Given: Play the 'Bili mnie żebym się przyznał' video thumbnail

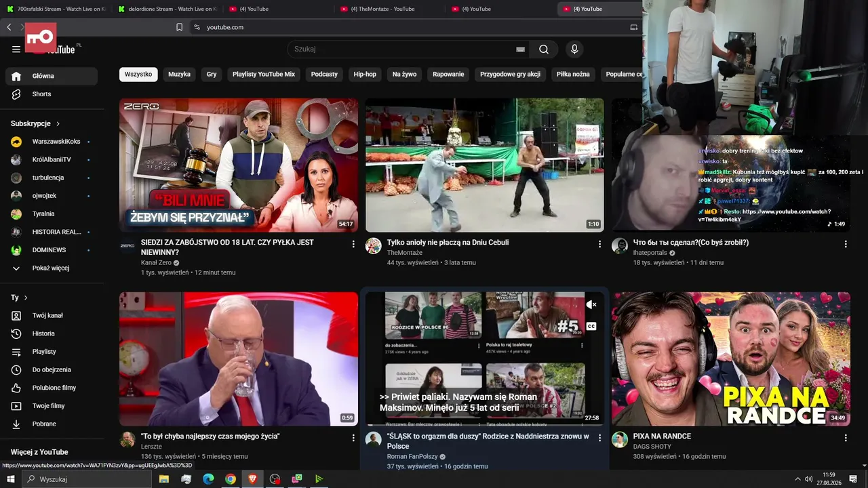Looking at the screenshot, I should 239,165.
